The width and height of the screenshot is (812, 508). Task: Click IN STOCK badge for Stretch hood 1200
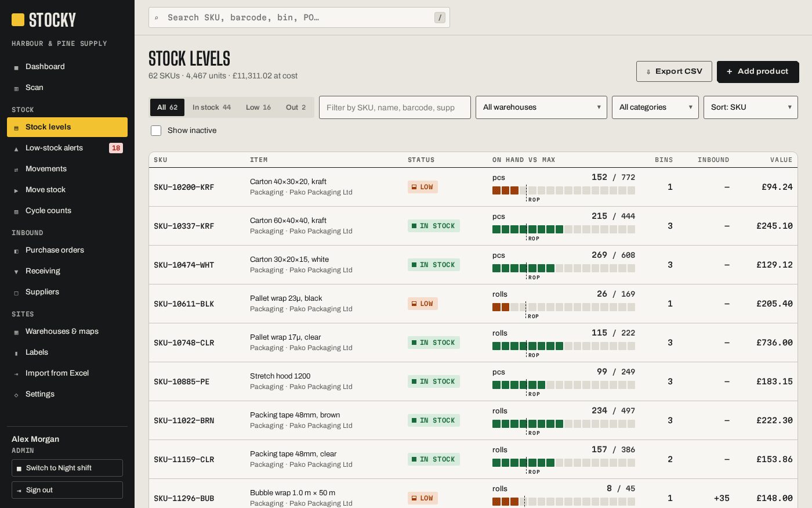(x=434, y=381)
